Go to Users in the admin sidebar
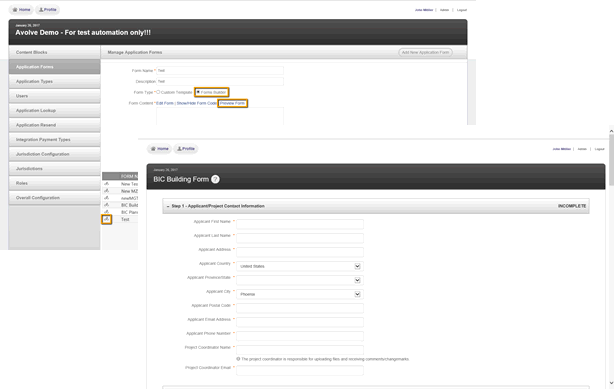Screen dimensions: 614x389 (54, 96)
